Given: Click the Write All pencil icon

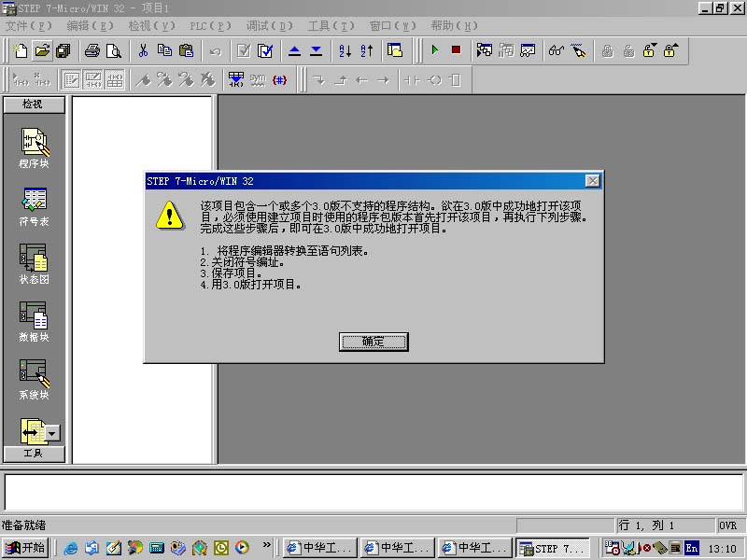Looking at the screenshot, I should (578, 50).
